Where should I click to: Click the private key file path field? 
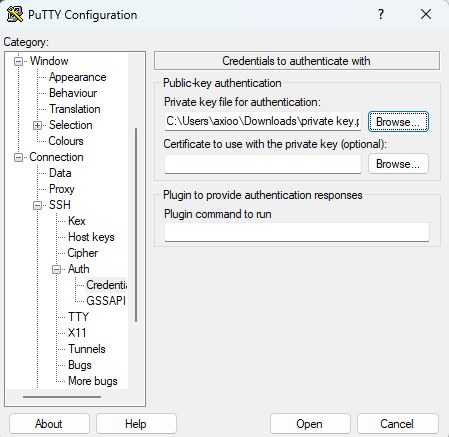point(263,121)
